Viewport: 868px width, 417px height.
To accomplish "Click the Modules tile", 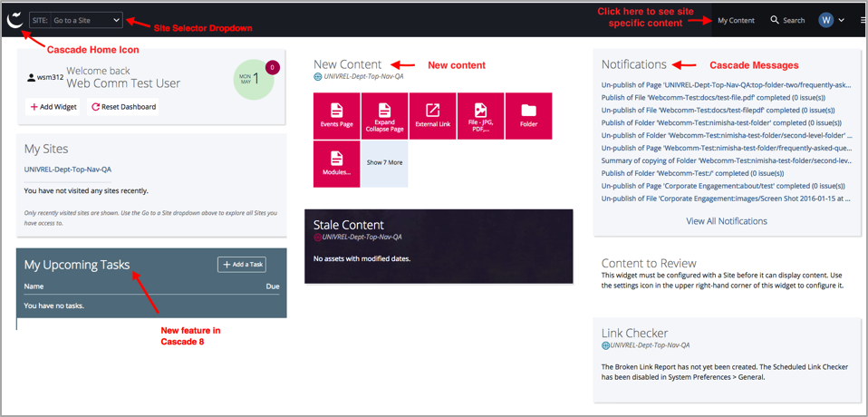I will click(336, 164).
